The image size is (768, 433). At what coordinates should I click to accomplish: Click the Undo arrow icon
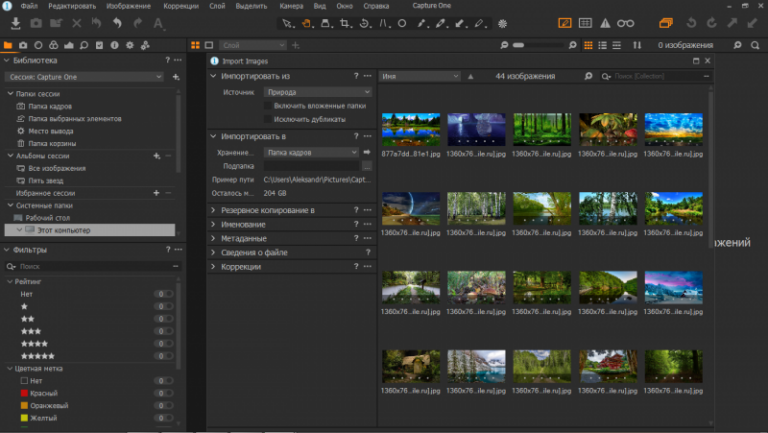pos(117,23)
